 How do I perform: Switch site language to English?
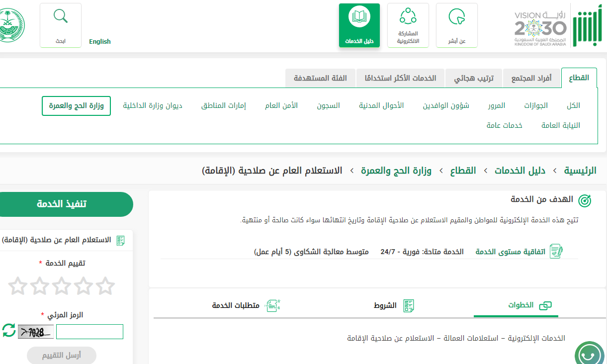tap(100, 42)
